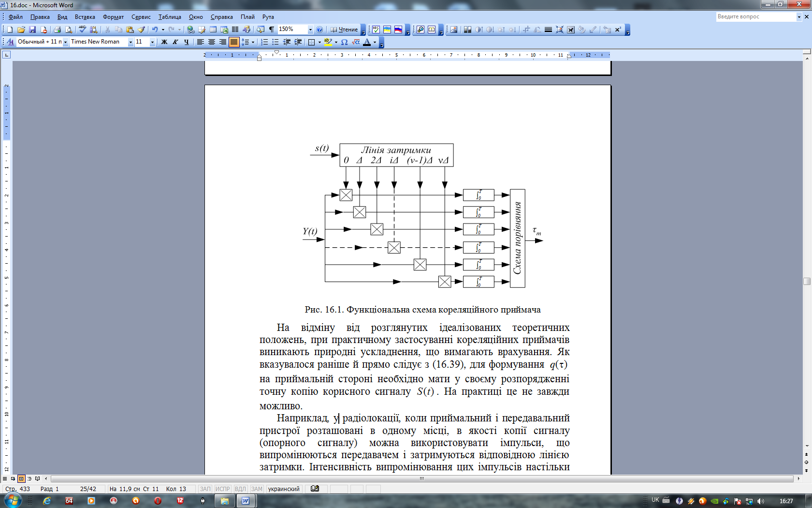Apply the font color A button

click(367, 42)
